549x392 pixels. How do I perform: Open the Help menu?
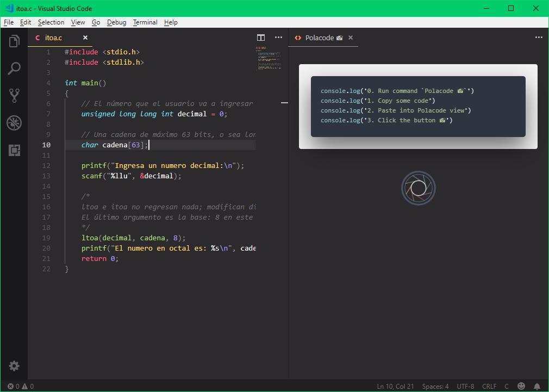click(171, 22)
